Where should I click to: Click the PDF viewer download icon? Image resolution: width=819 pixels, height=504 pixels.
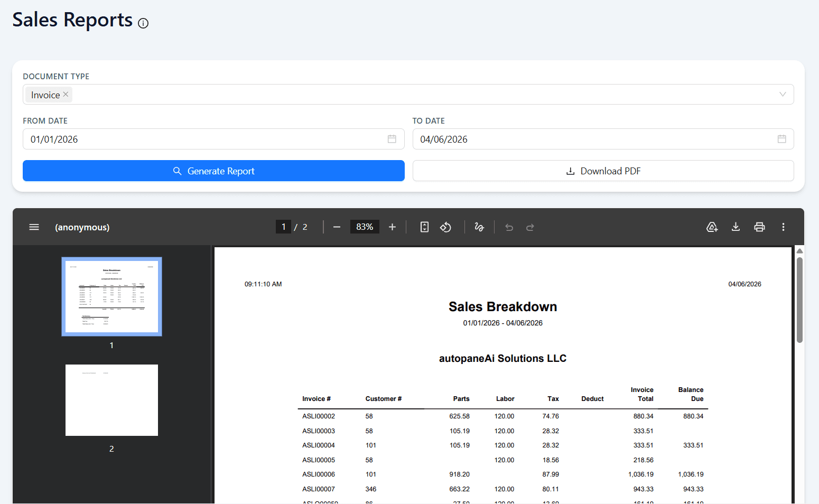click(x=736, y=227)
